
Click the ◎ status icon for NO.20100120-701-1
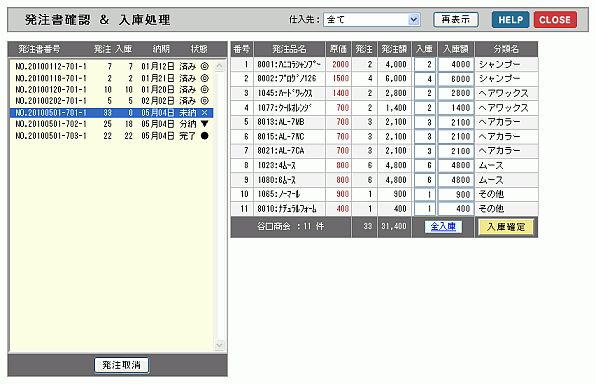tap(204, 89)
